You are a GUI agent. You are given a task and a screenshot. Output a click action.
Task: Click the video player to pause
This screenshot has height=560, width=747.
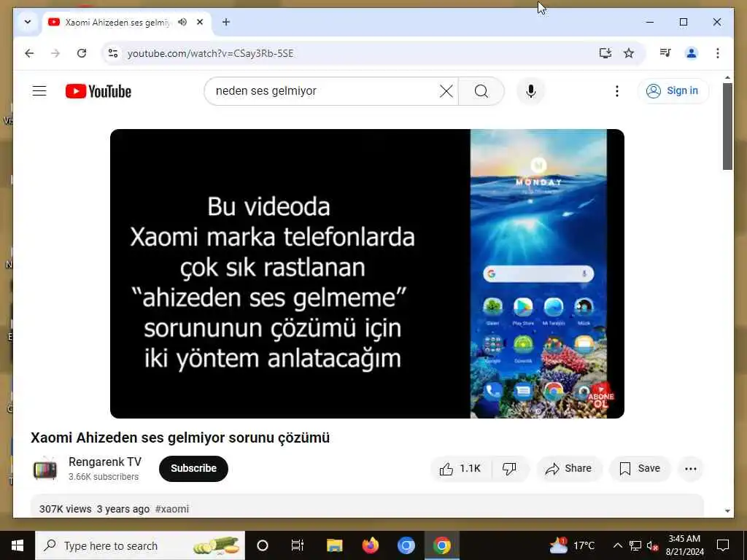(367, 274)
